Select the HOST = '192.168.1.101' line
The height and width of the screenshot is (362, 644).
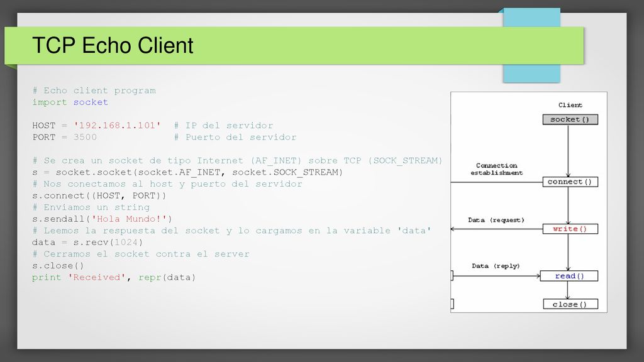96,126
